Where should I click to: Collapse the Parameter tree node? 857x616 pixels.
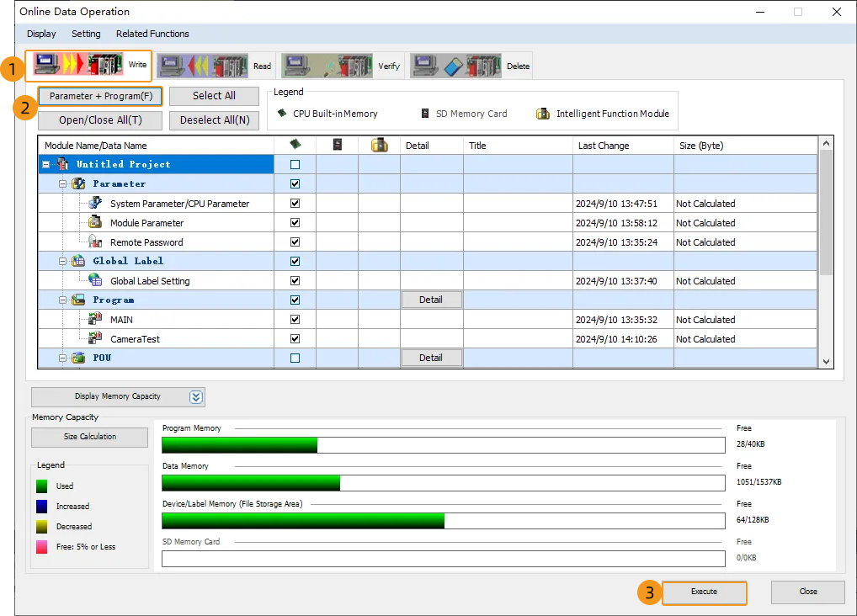(63, 184)
